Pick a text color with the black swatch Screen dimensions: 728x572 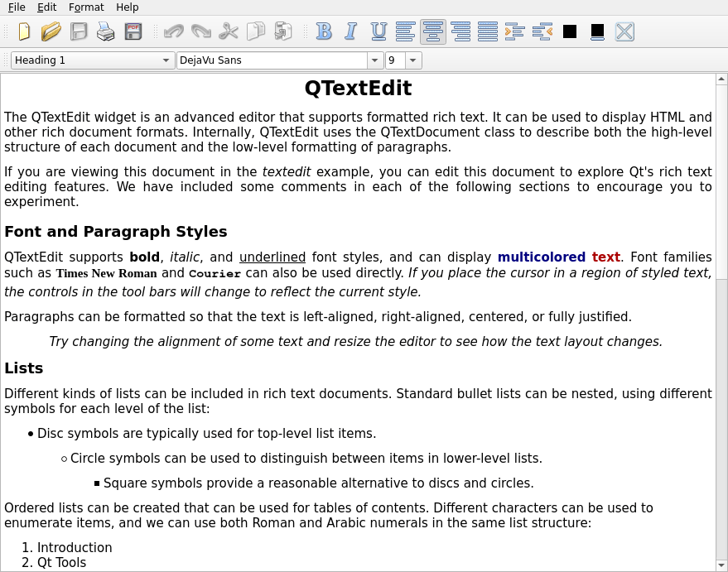[570, 31]
